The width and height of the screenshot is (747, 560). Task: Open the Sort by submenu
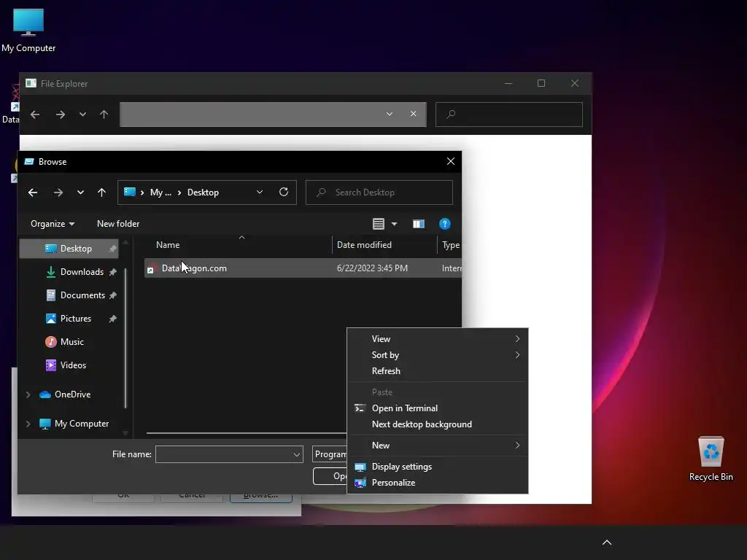(438, 355)
